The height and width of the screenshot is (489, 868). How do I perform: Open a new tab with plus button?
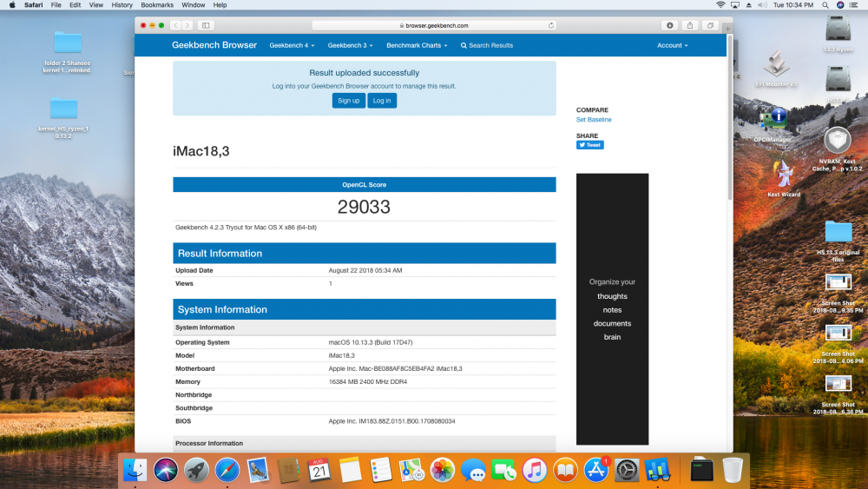728,29
